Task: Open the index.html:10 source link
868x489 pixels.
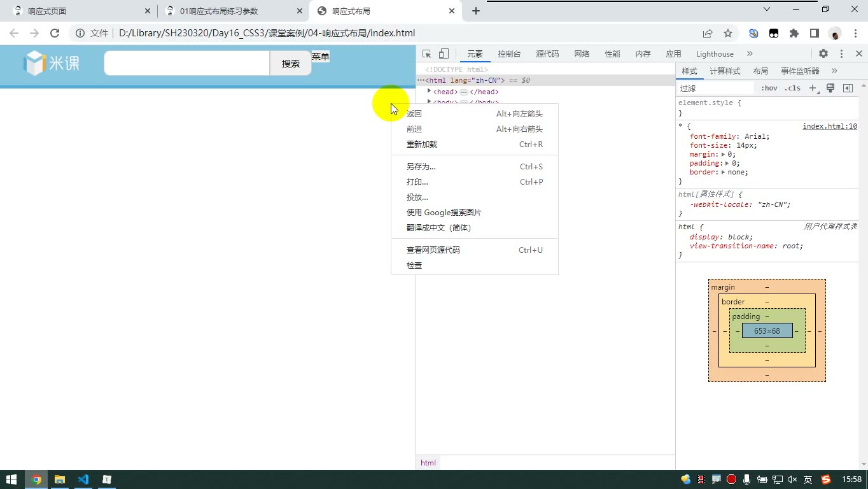Action: click(830, 126)
